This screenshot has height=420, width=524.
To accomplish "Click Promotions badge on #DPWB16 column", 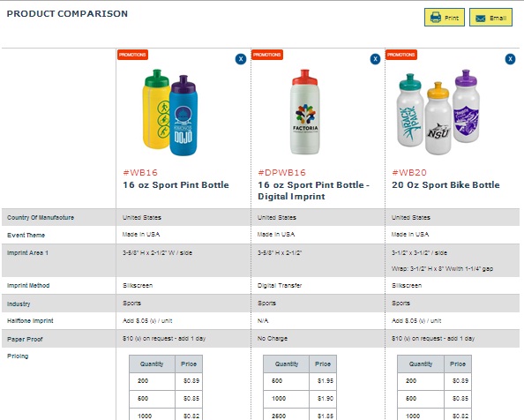I will tap(267, 55).
